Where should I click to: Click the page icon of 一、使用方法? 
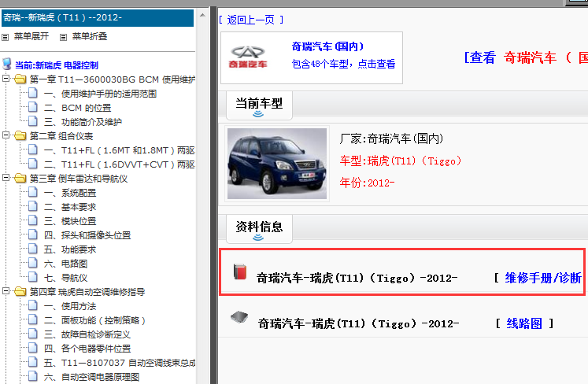point(33,305)
